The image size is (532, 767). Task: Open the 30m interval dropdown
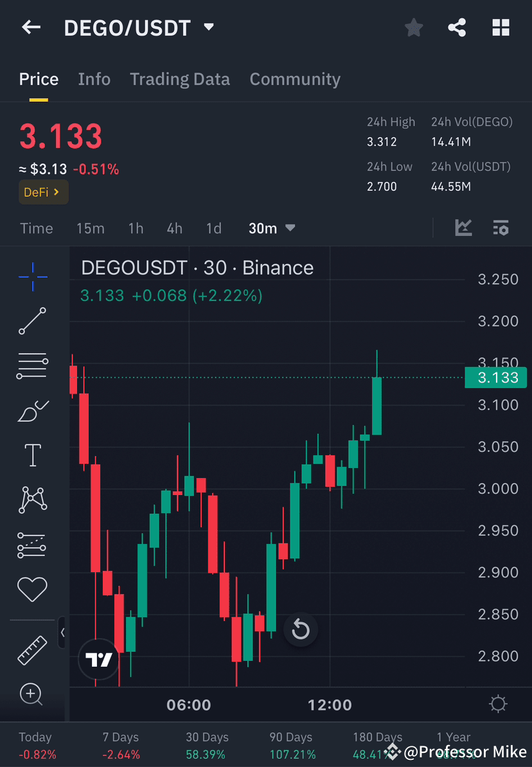pyautogui.click(x=272, y=228)
